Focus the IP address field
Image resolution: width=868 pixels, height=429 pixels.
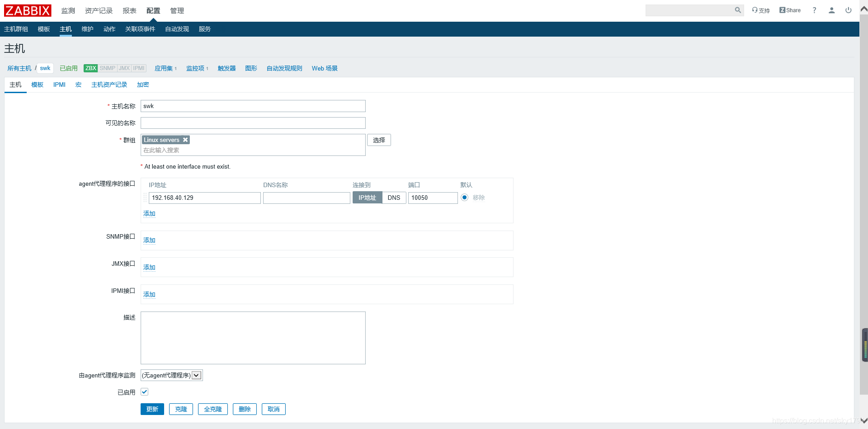point(205,198)
